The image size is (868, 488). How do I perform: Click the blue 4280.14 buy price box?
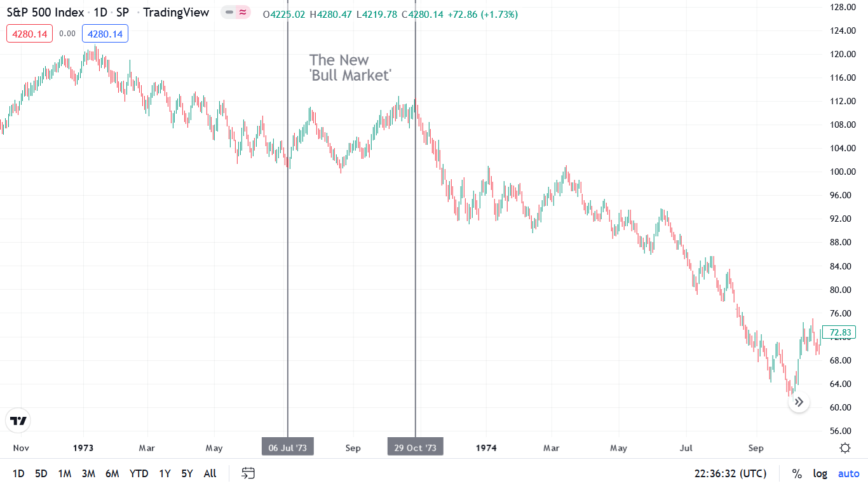(105, 34)
